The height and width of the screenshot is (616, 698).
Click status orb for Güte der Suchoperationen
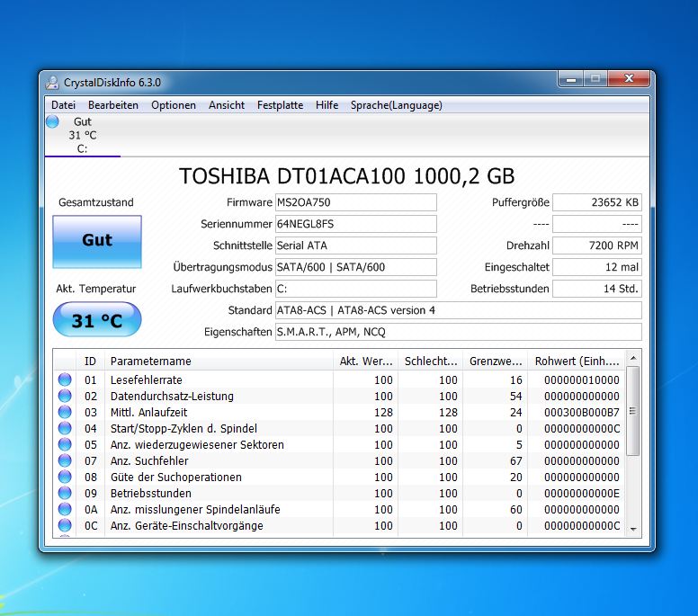65,477
